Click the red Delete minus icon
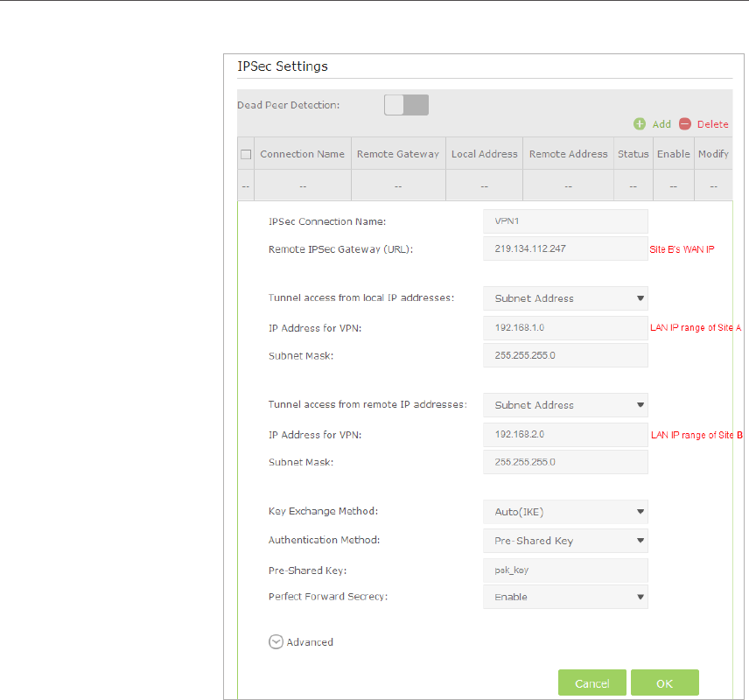Viewport: 749px width, 700px height. pyautogui.click(x=685, y=124)
